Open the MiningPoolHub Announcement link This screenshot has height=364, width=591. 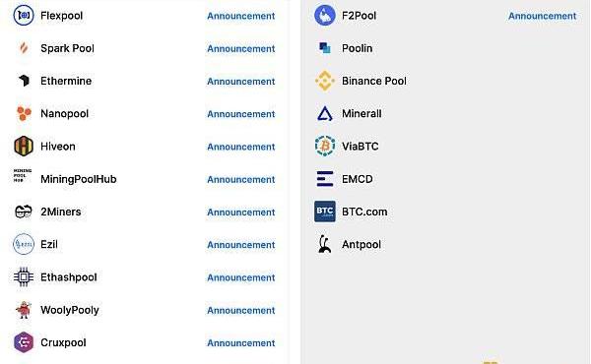click(x=241, y=180)
